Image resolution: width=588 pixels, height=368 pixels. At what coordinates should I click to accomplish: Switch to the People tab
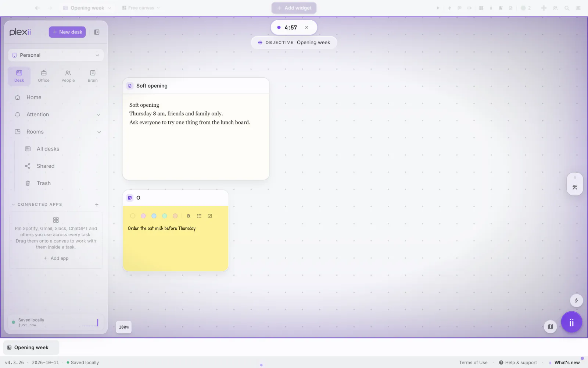click(68, 76)
